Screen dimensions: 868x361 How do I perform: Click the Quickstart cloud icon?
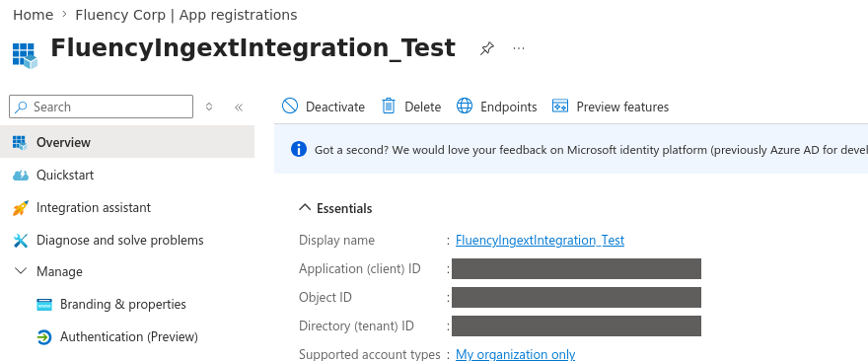(21, 176)
